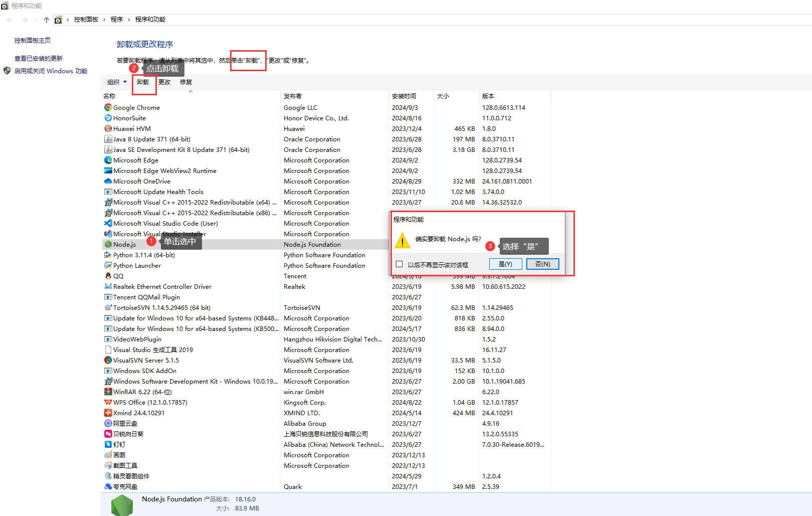Tick the 以后不再显示该对话框 checkbox
The width and height of the screenshot is (812, 516).
[399, 264]
